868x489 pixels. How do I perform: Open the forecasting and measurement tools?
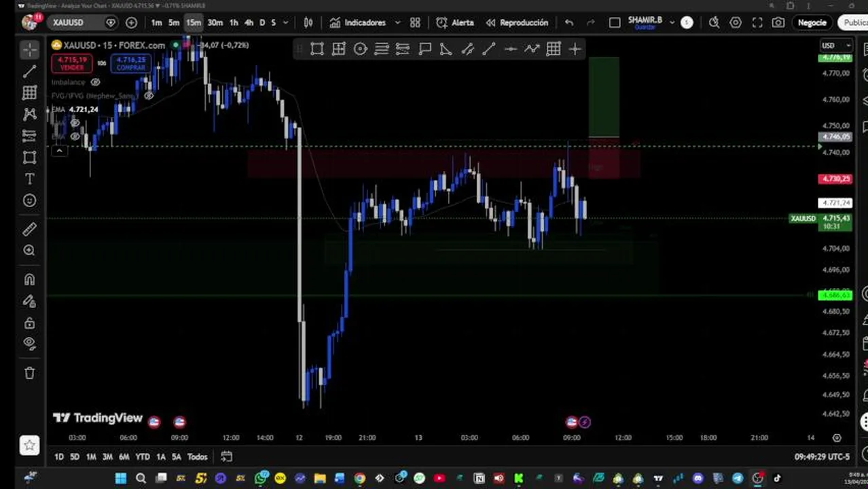coord(29,136)
